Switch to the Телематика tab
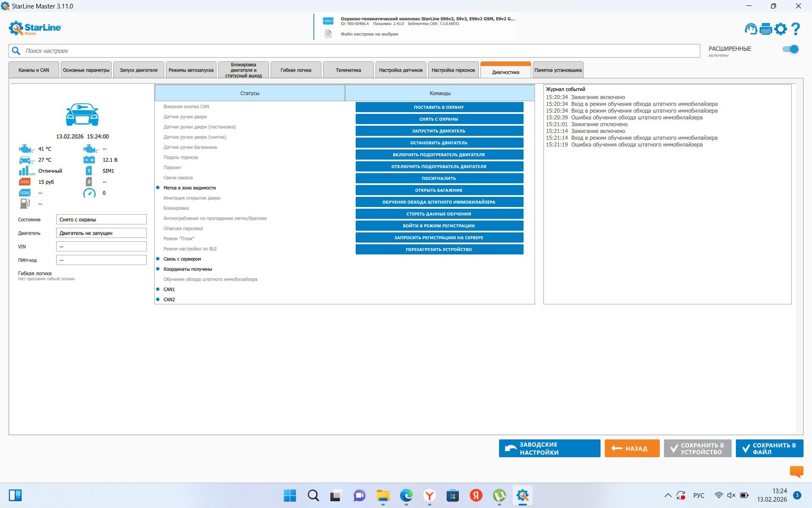Image resolution: width=812 pixels, height=508 pixels. pyautogui.click(x=348, y=70)
